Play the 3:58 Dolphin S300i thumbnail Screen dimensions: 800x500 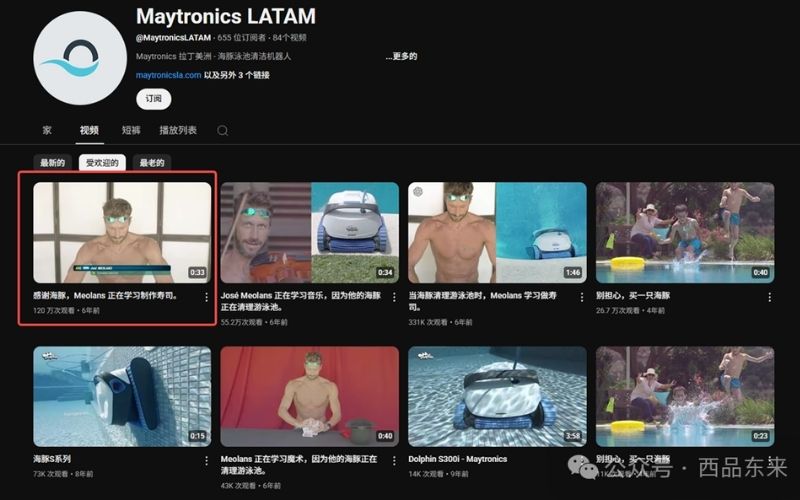[x=497, y=396]
